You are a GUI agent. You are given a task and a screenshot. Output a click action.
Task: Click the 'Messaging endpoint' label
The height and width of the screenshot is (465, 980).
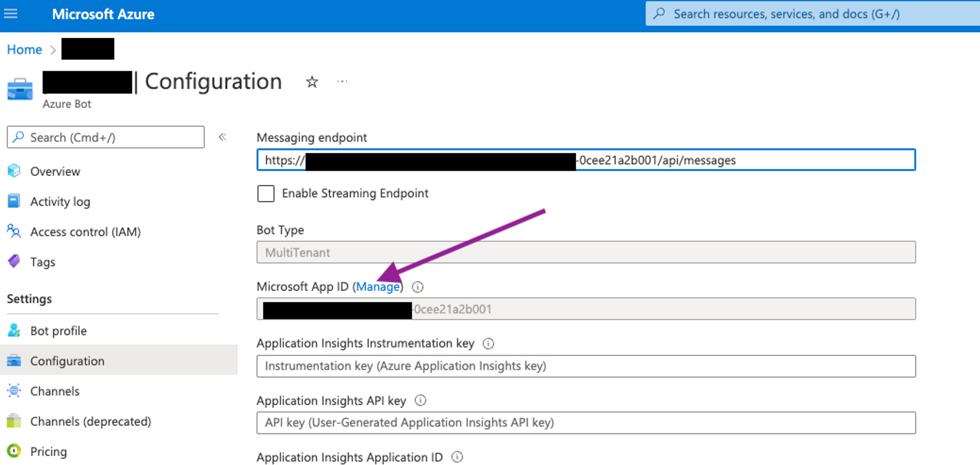pos(312,138)
